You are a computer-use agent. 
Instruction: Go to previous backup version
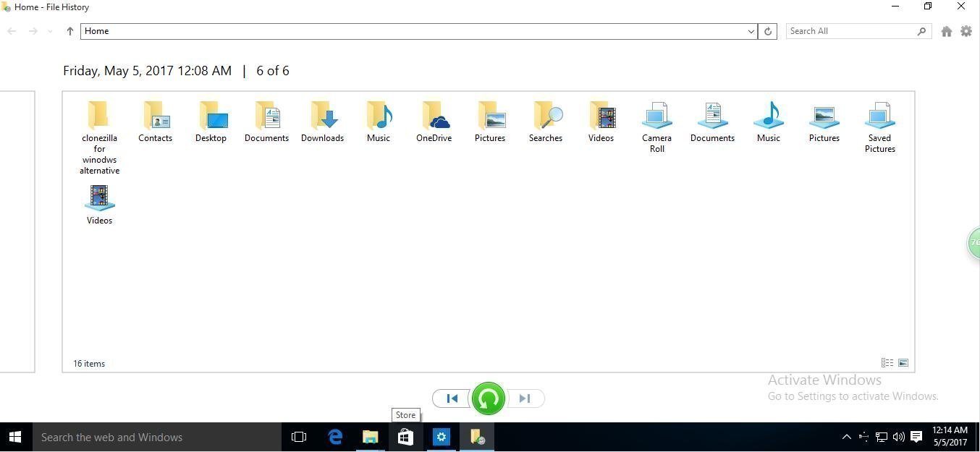coord(452,398)
